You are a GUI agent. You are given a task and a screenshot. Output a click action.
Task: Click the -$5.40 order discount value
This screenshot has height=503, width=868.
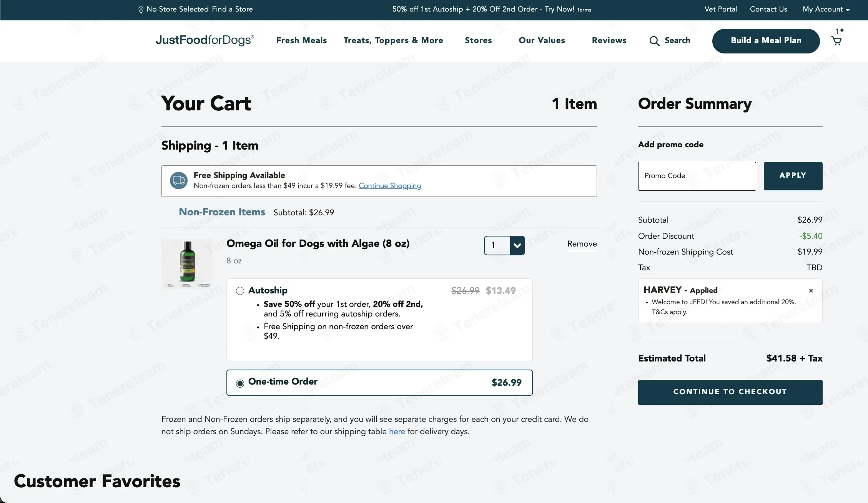[811, 236]
